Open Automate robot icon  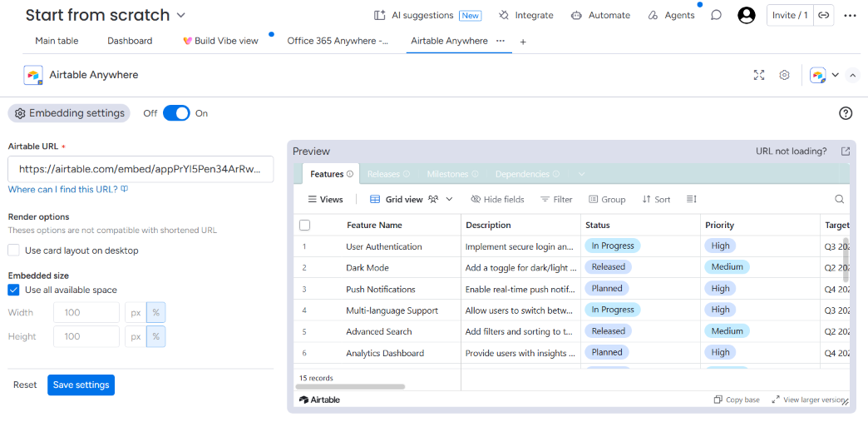pos(577,16)
